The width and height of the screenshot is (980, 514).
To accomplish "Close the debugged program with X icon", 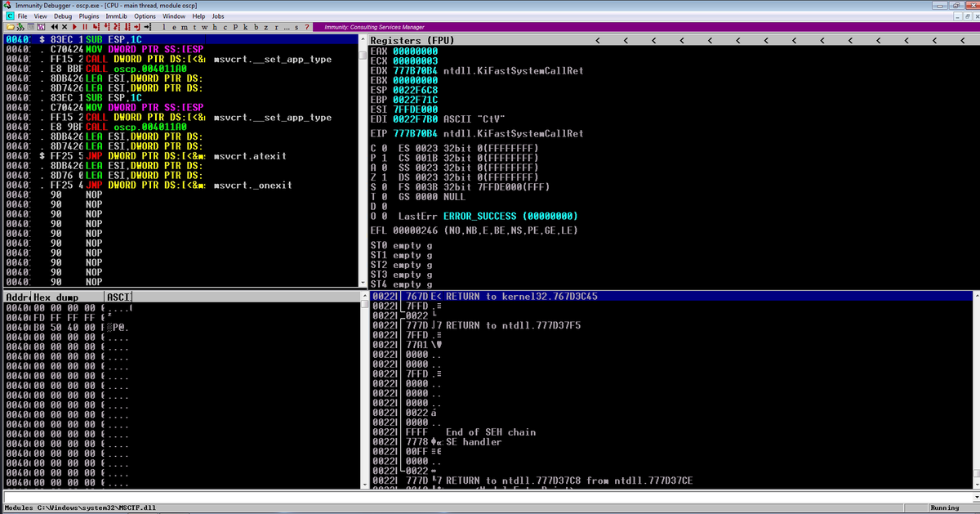I will pos(65,27).
